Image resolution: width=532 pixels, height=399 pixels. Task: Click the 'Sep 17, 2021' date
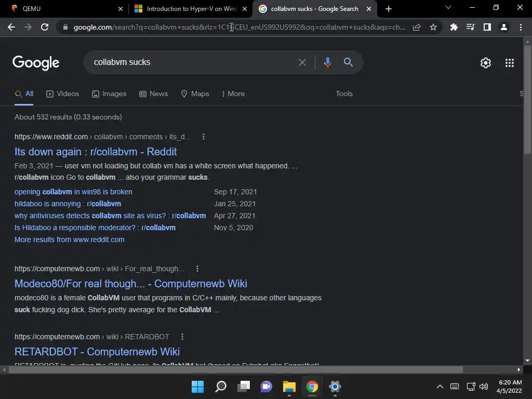[235, 192]
